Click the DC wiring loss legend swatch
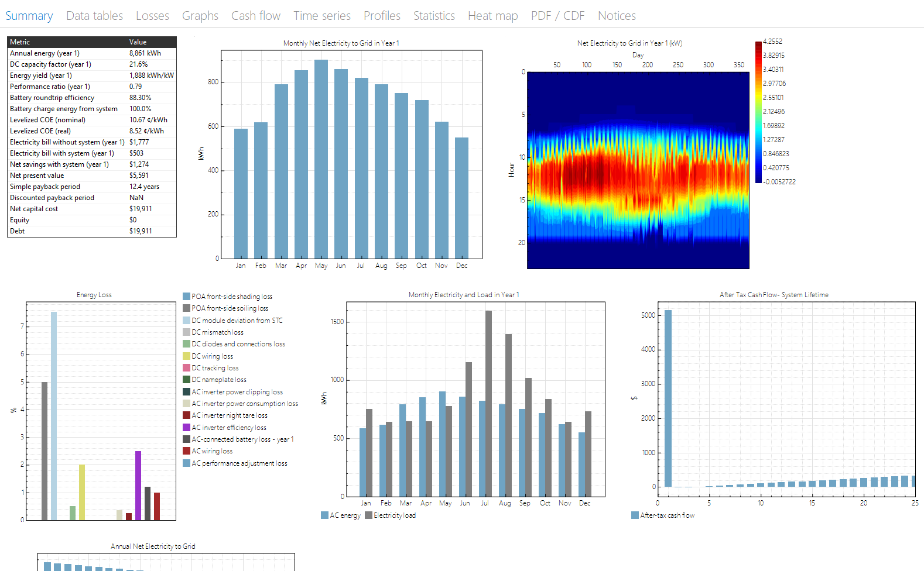The image size is (924, 571). click(x=187, y=356)
